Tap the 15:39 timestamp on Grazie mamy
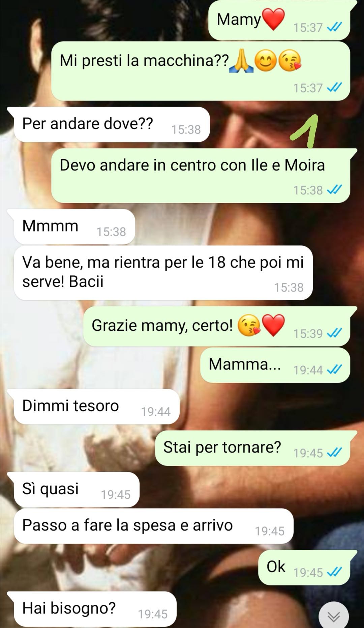This screenshot has width=364, height=628. [x=308, y=333]
